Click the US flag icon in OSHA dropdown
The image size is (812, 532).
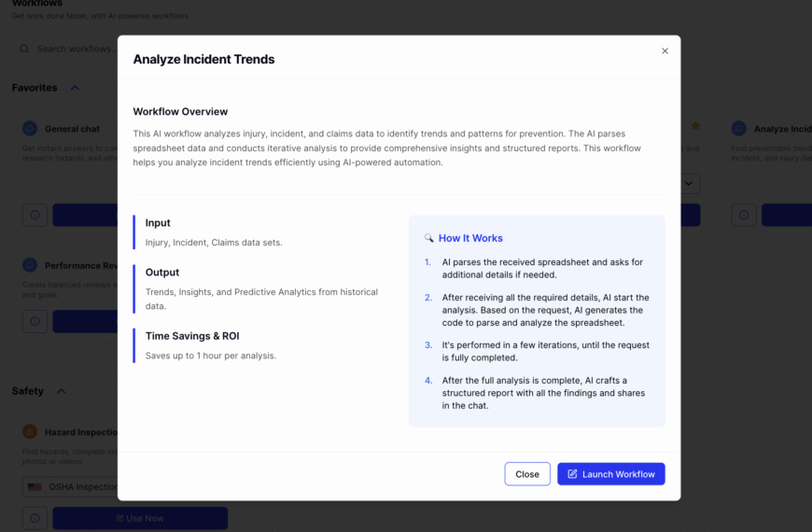point(35,487)
